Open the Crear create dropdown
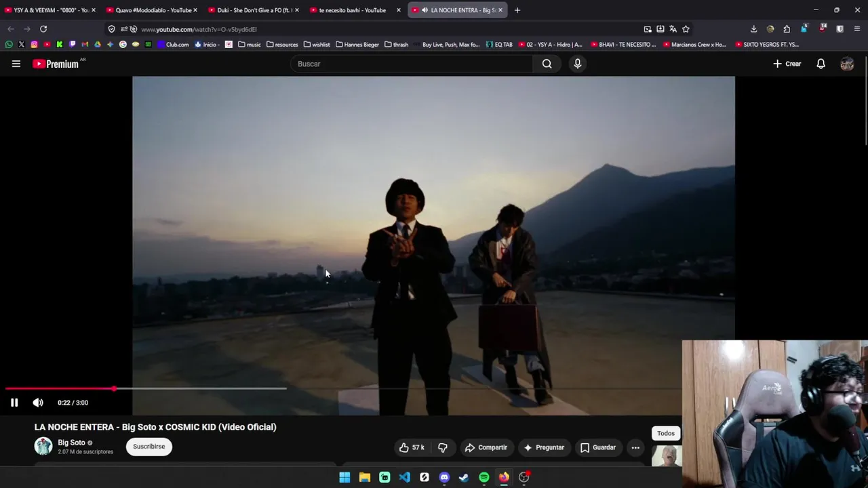This screenshot has height=488, width=868. point(787,64)
